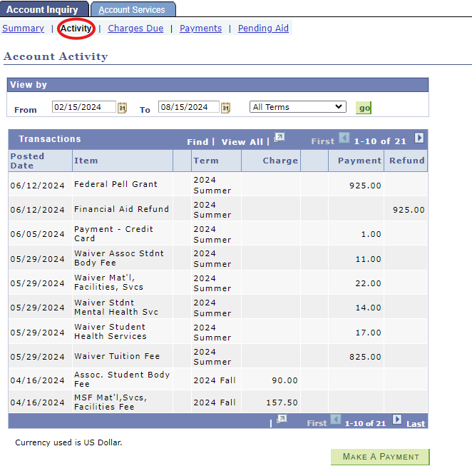Open the Summary sub-tab
Image resolution: width=472 pixels, height=476 pixels.
click(x=23, y=29)
